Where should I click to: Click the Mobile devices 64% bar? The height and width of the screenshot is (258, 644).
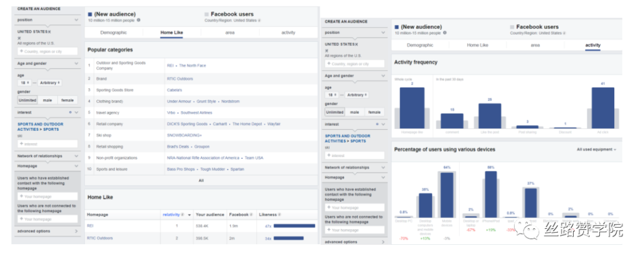click(447, 195)
